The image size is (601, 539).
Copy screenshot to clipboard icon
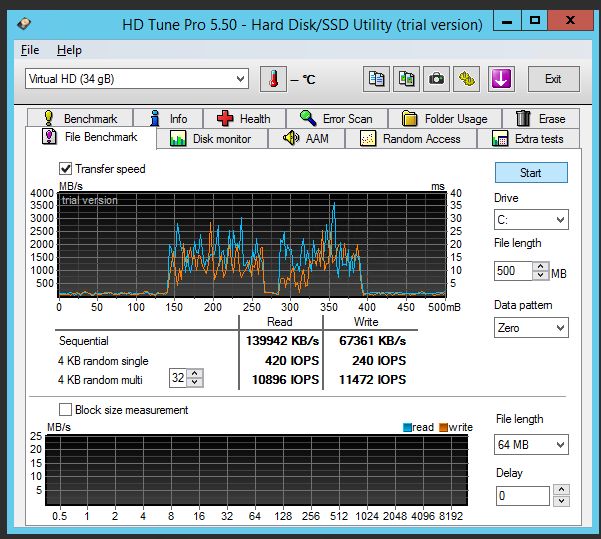[406, 79]
